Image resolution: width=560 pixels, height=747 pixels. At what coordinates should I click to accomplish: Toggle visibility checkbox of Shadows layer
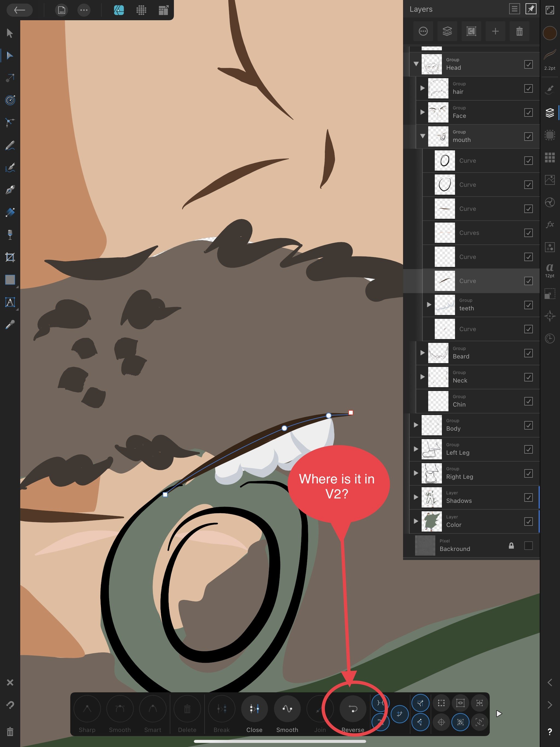pos(528,497)
